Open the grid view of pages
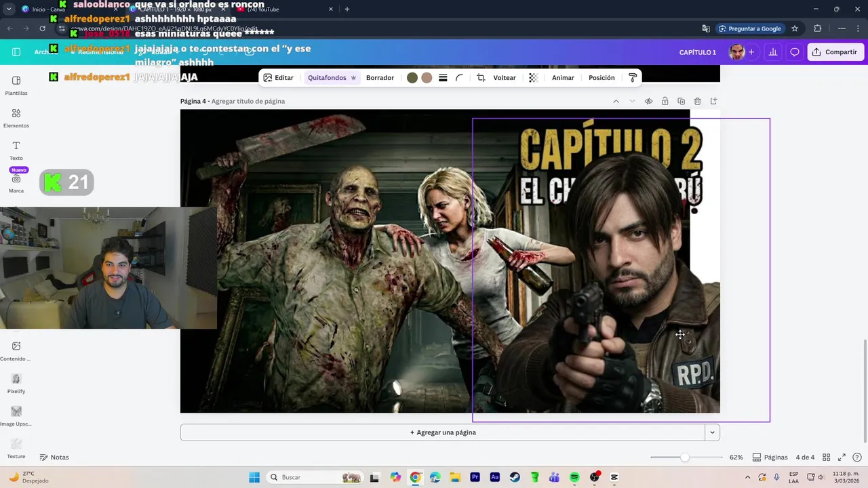 (826, 457)
